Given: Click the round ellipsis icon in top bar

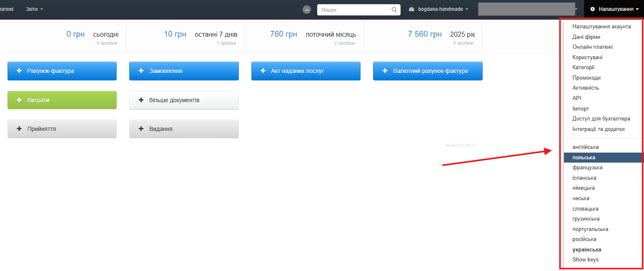Looking at the screenshot, I should point(307,10).
